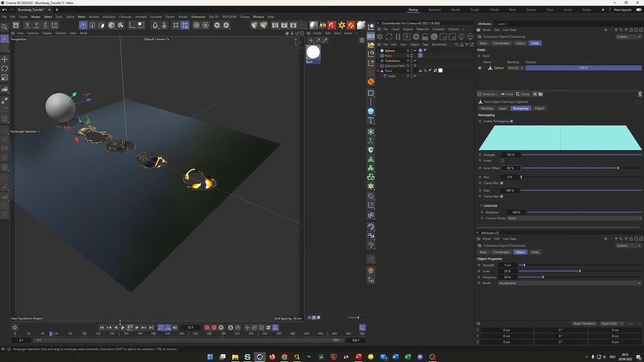
Task: Add a Solid field layer button
Action: [507, 94]
